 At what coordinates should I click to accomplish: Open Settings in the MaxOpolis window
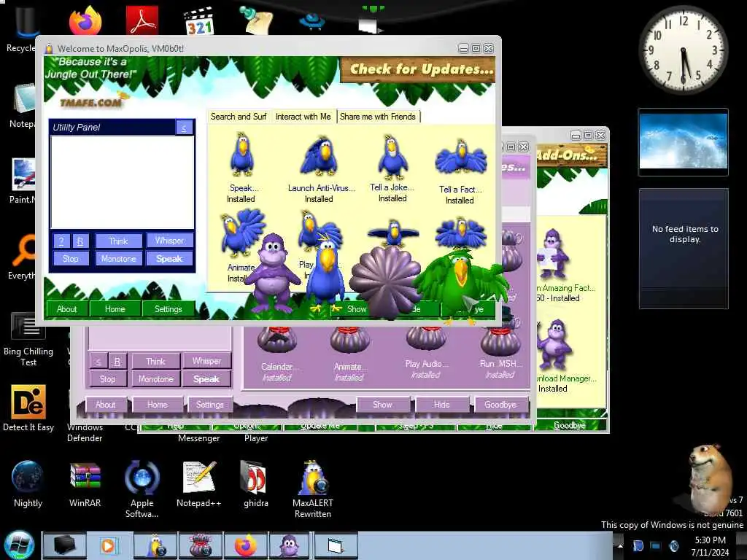pyautogui.click(x=169, y=309)
